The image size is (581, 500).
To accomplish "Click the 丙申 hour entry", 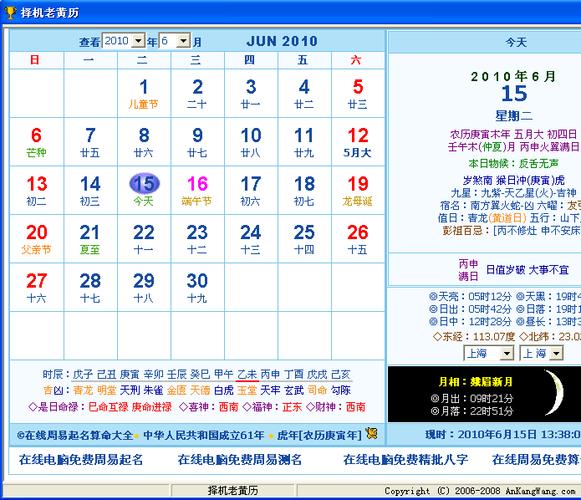I will pos(271,374).
